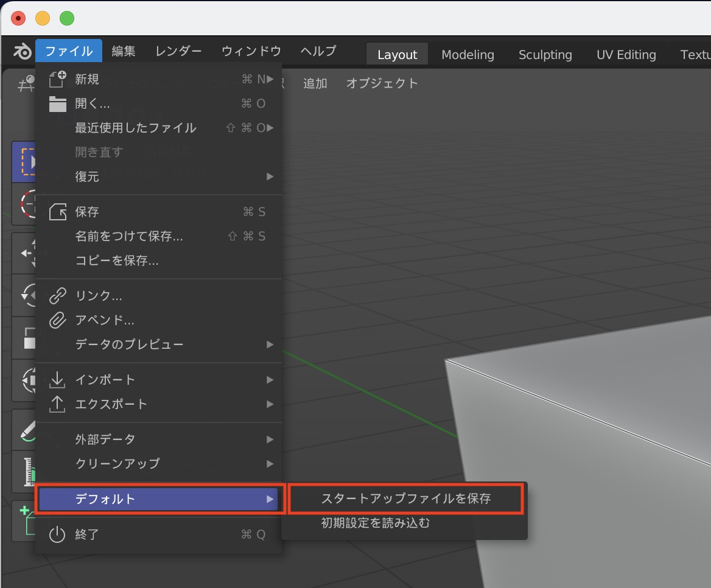Viewport: 711px width, 588px height.
Task: Switch to the Modeling workspace tab
Action: [x=468, y=55]
